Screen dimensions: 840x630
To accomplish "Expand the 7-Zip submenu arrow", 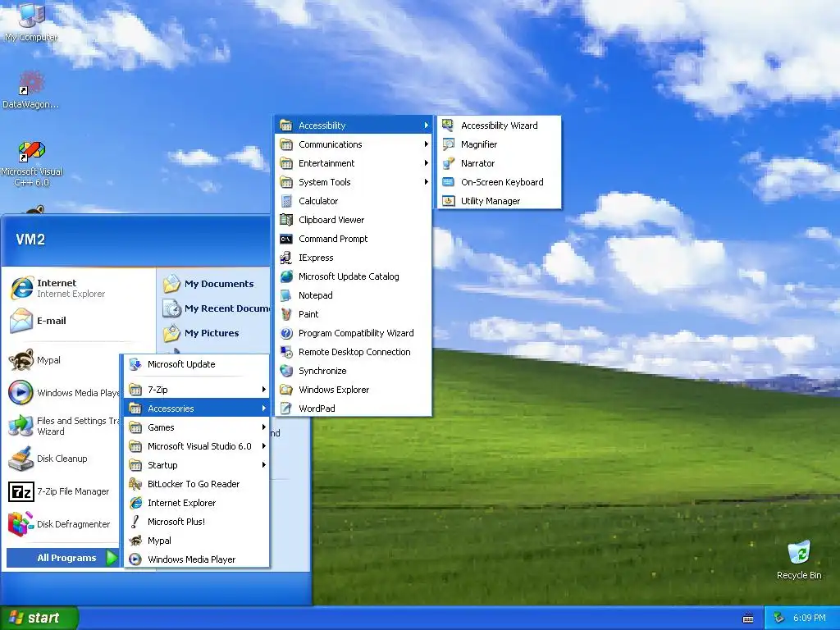I will [x=263, y=390].
